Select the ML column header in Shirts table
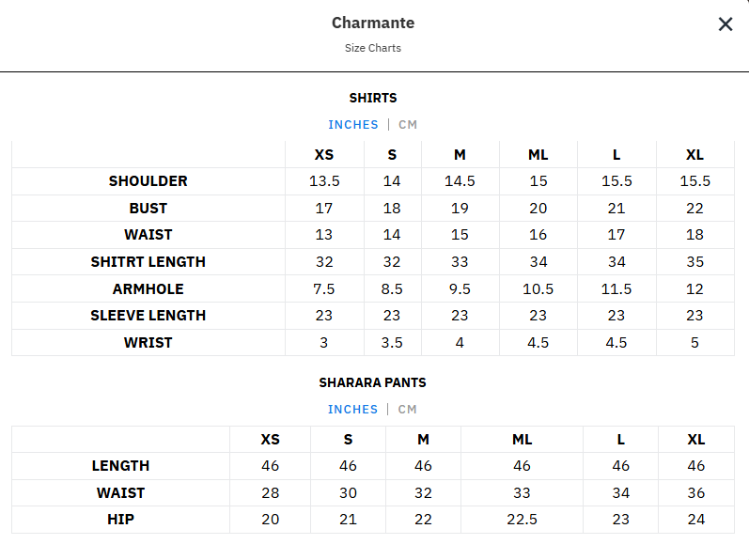This screenshot has height=560, width=749. click(x=538, y=155)
